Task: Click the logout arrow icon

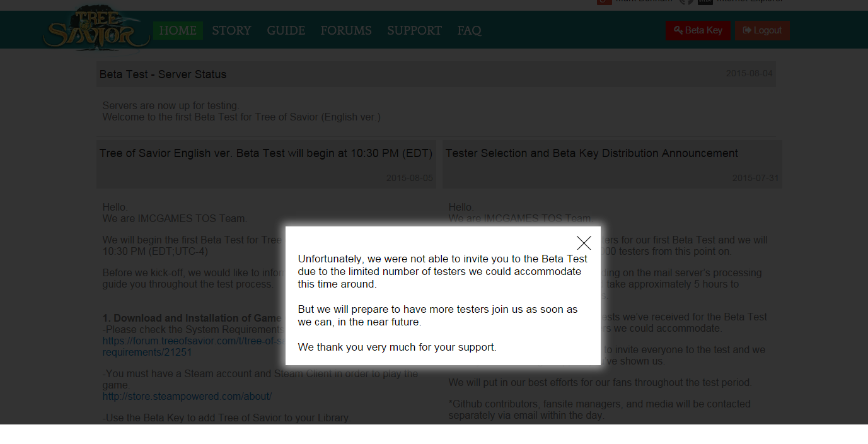Action: (747, 30)
